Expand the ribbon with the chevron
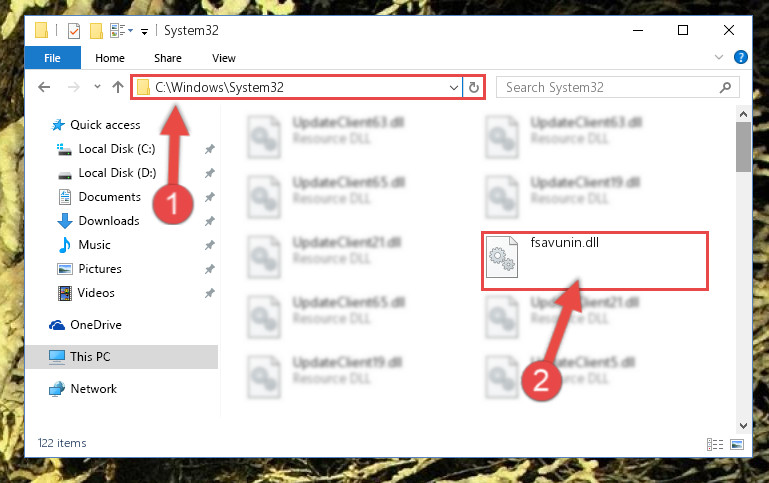Screen dimensions: 769x483 [719, 57]
